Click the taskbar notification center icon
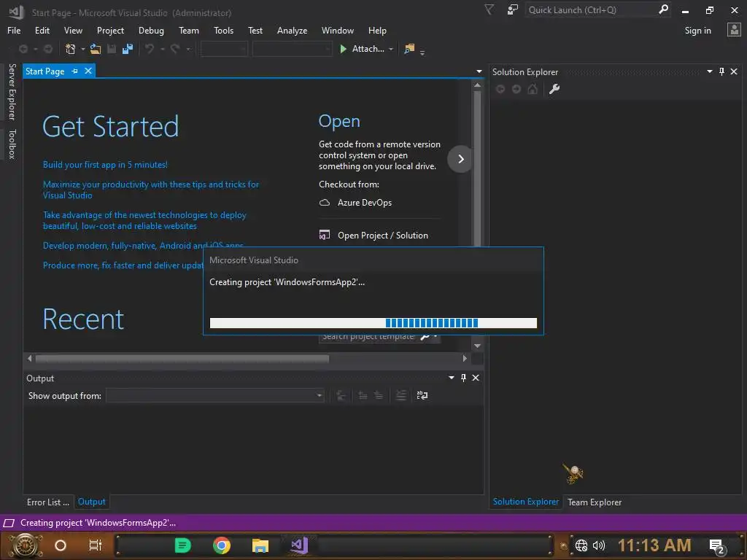747x560 pixels. (717, 545)
